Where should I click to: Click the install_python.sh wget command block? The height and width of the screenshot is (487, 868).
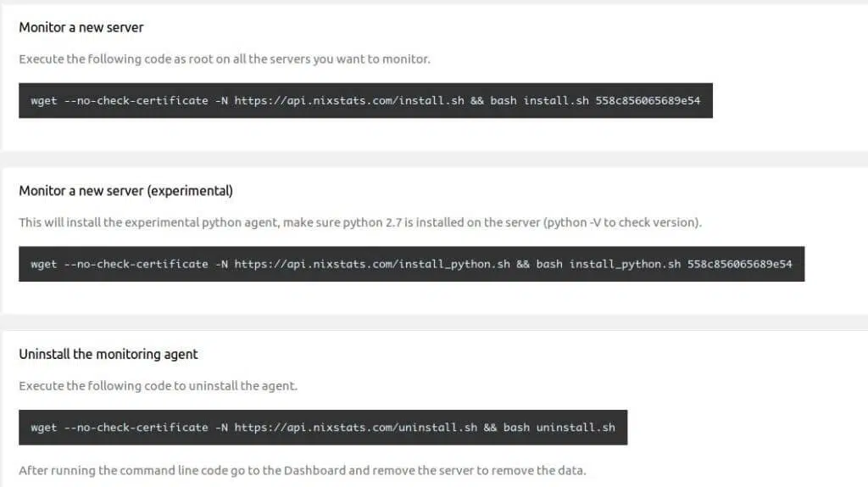click(411, 264)
